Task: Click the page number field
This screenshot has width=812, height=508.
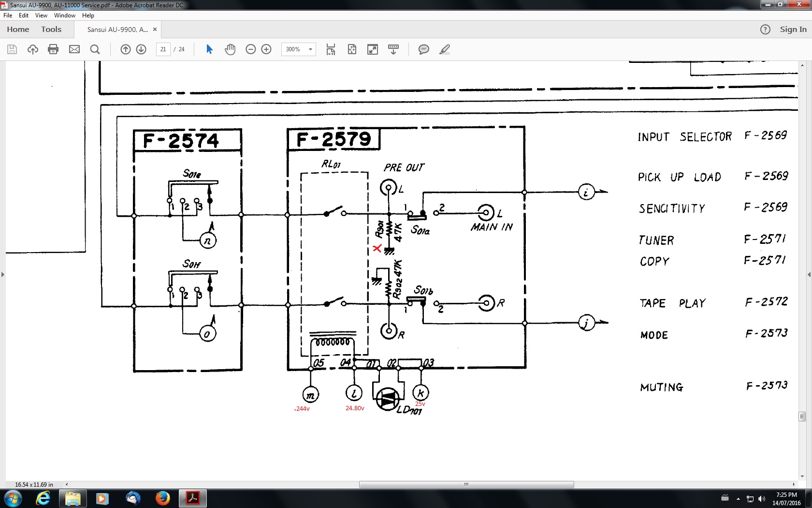Action: [163, 49]
